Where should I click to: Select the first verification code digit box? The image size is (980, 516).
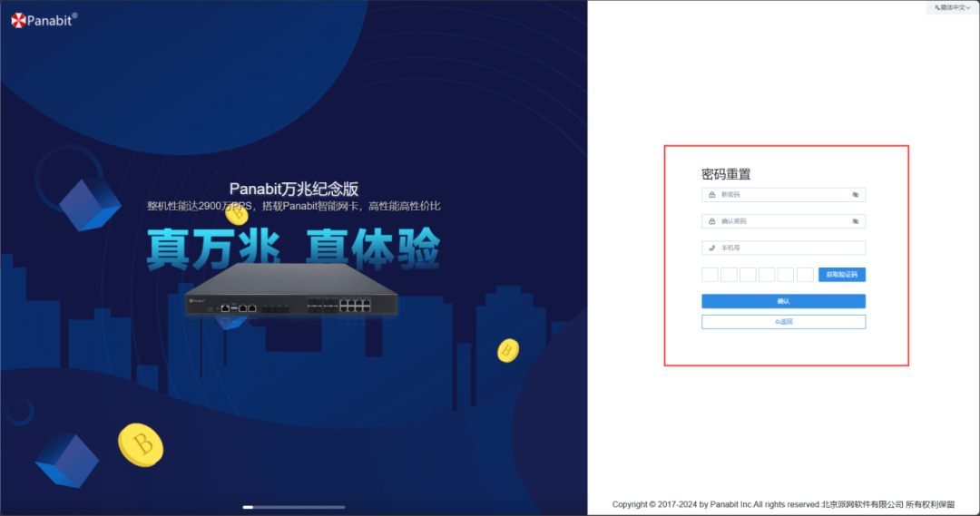coord(710,274)
